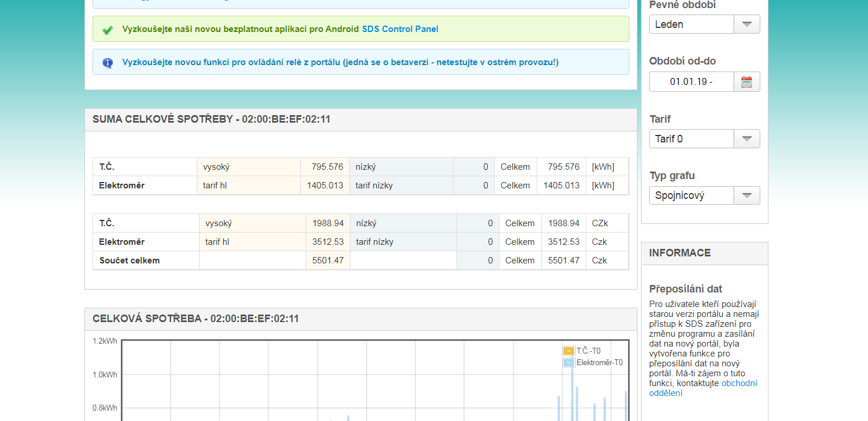Screen dimensions: 868x421
Task: Click the 1.0kWh axis label on chart
Action: point(105,374)
